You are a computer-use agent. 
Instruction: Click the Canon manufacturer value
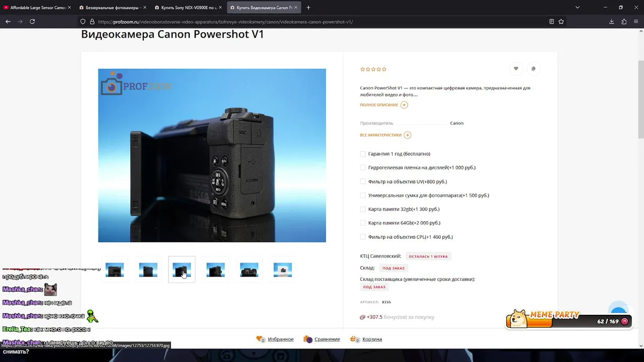(457, 123)
